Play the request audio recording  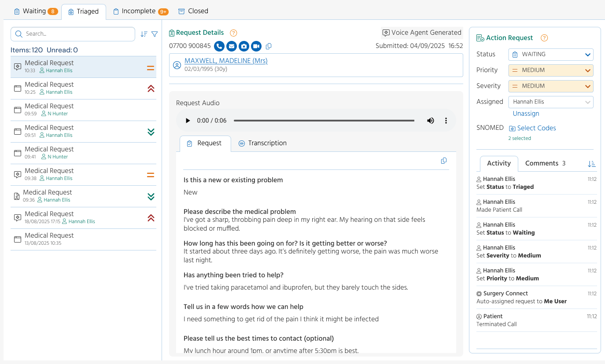[188, 121]
